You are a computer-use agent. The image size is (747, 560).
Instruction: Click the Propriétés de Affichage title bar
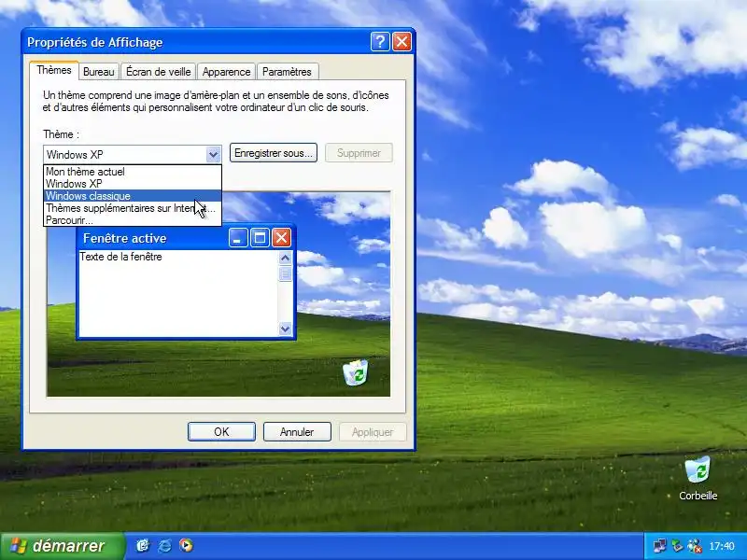click(x=218, y=42)
